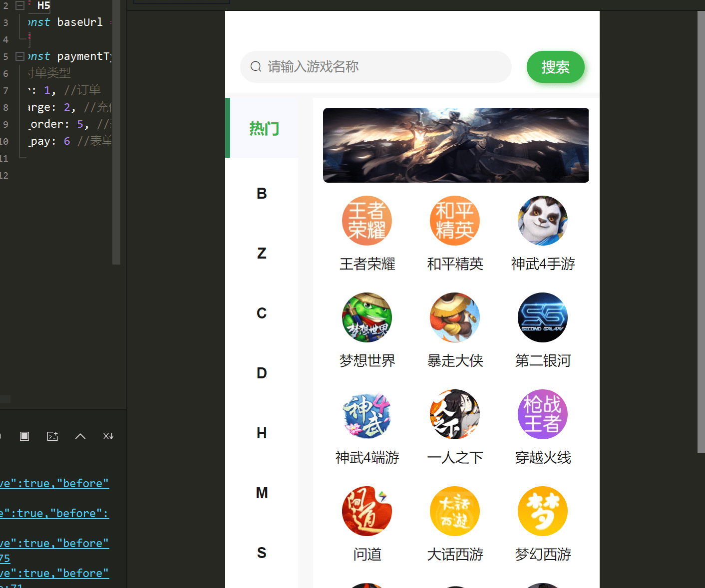Collapse the paymentType fold at line 5

pos(20,56)
